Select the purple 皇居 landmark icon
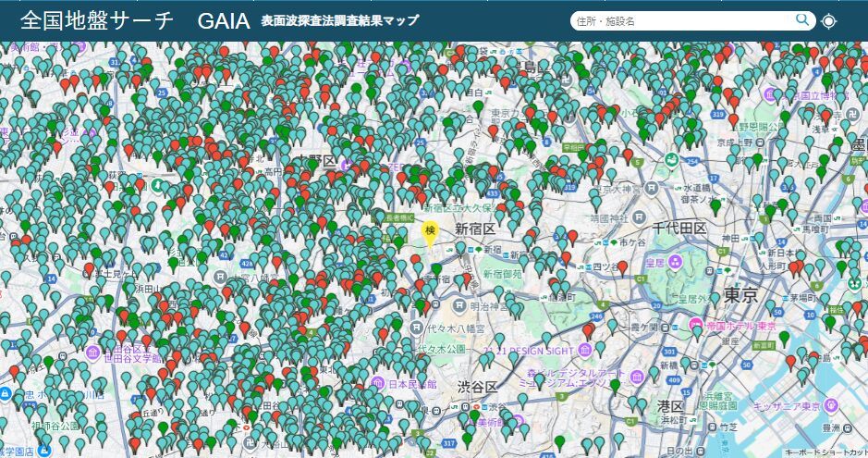 coord(675,262)
